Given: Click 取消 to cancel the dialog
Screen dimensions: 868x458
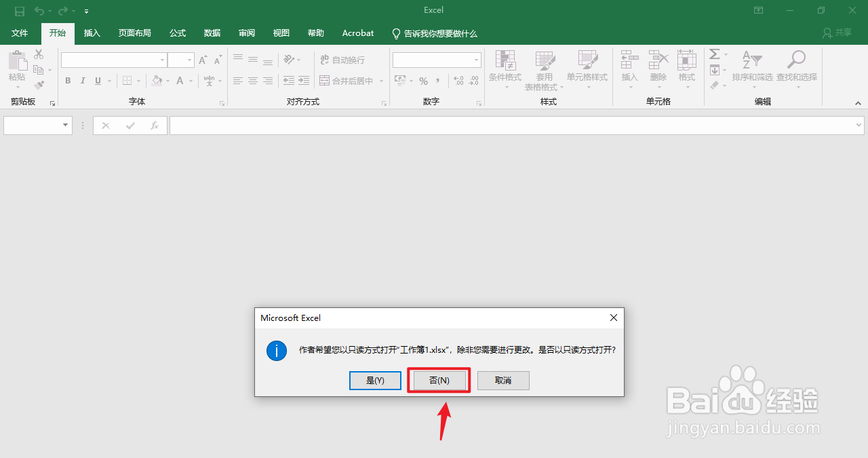Looking at the screenshot, I should [x=503, y=381].
